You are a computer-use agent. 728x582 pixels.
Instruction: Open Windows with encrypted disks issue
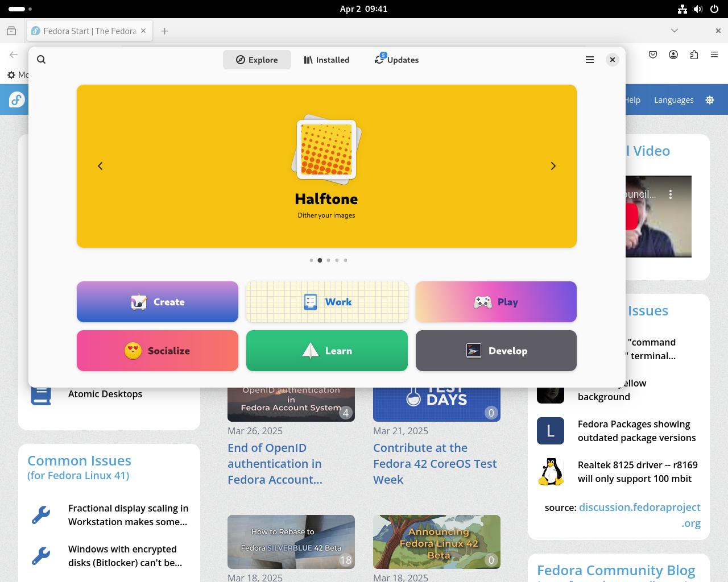pos(125,556)
